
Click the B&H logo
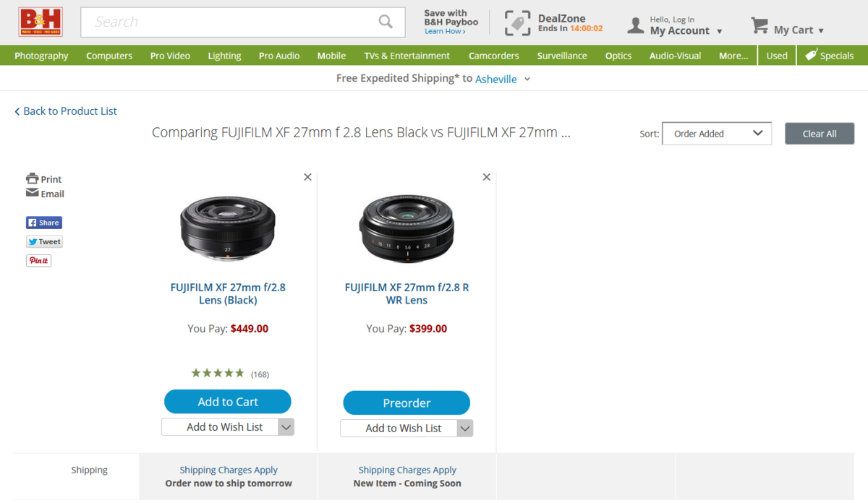coord(41,22)
